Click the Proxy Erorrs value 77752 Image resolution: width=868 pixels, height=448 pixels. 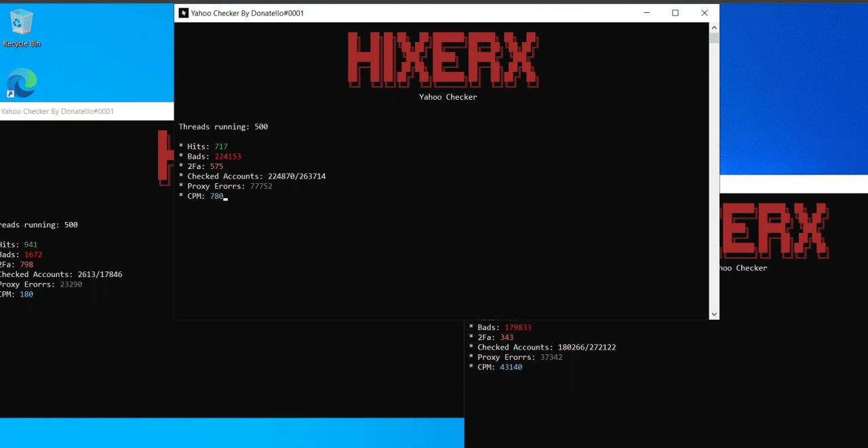click(x=261, y=186)
